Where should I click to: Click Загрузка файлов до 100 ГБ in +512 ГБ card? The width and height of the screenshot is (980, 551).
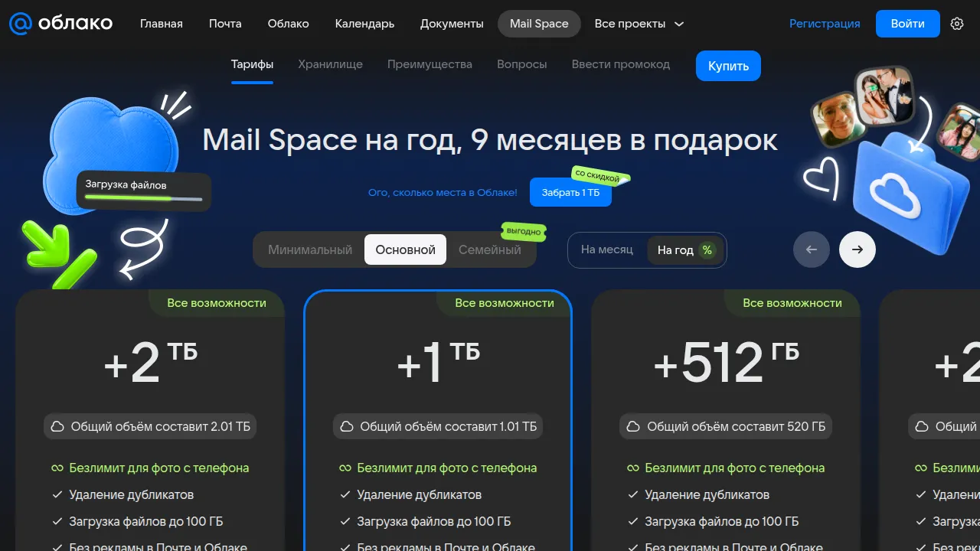click(722, 522)
